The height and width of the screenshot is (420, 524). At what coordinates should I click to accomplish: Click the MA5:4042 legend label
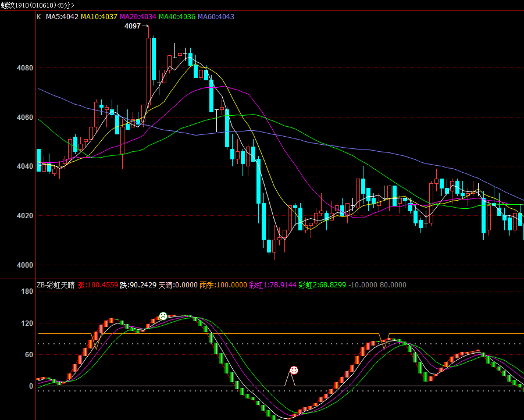62,17
